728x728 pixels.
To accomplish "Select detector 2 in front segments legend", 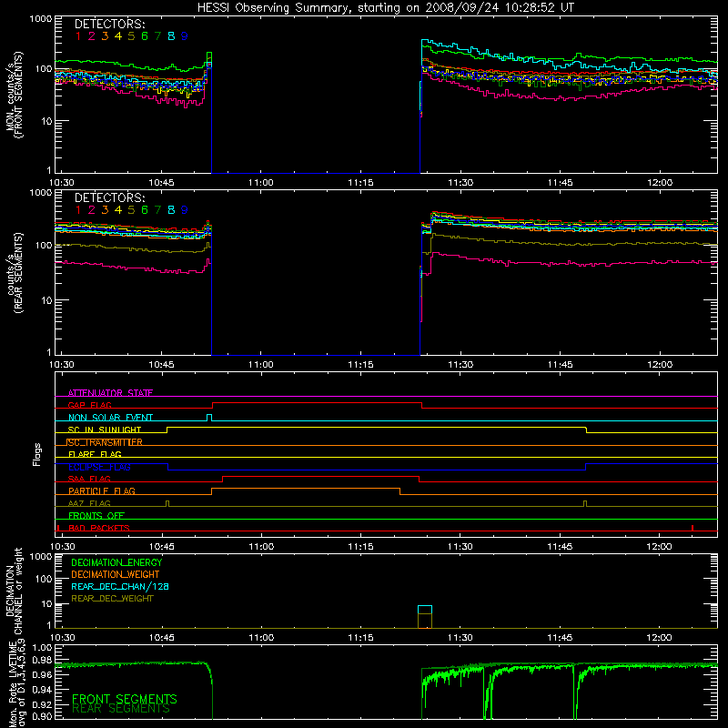I will coord(92,36).
